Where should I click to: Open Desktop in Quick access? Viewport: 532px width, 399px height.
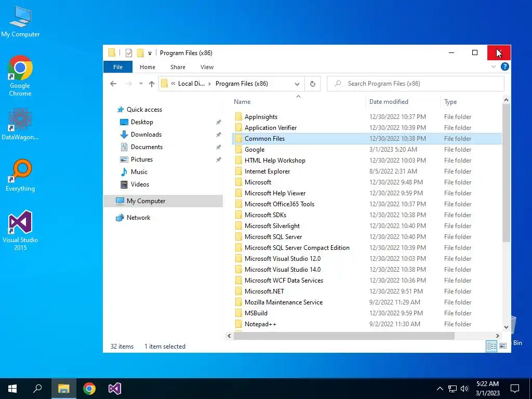(142, 122)
